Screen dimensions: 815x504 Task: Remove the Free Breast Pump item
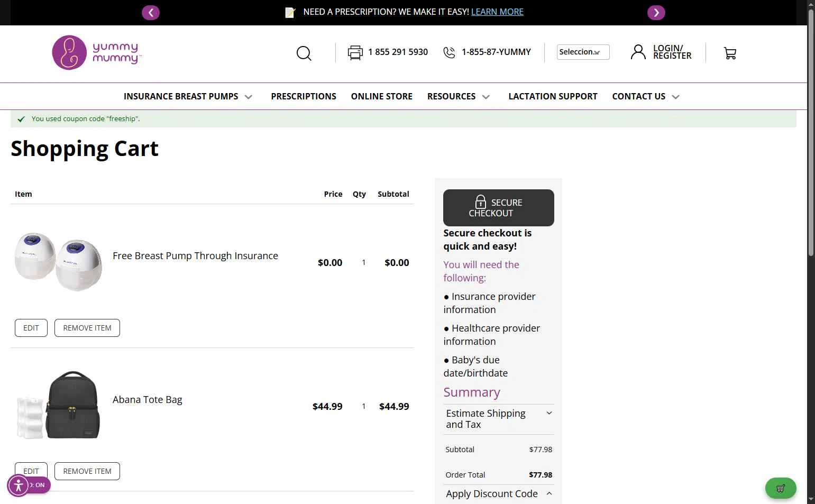coord(87,328)
